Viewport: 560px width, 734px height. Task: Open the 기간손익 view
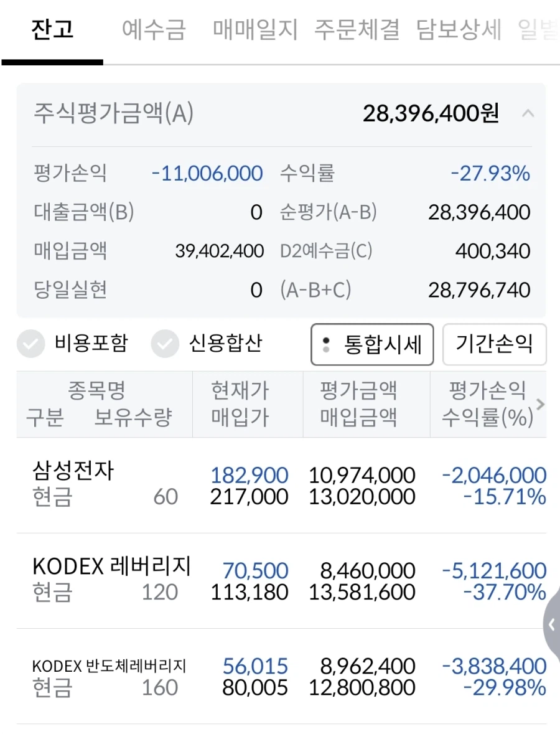coord(495,344)
